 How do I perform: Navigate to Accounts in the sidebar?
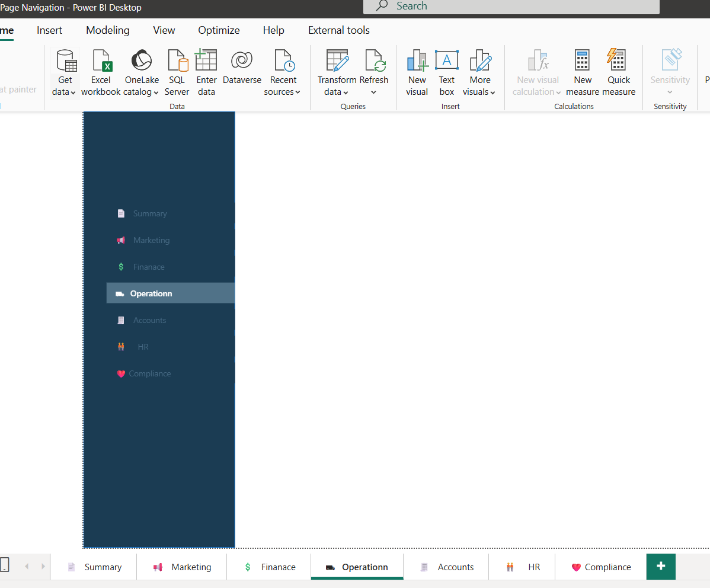(x=149, y=320)
